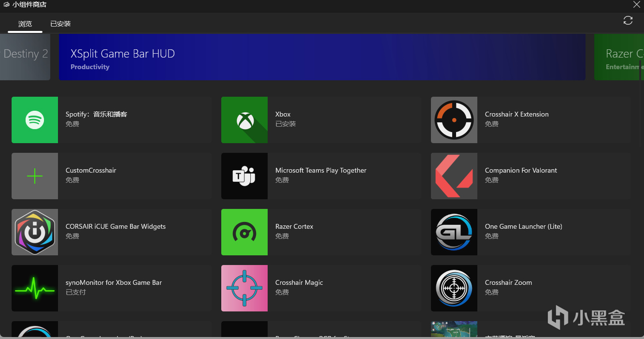Click the Microsoft Teams Play Together title

[x=321, y=171]
